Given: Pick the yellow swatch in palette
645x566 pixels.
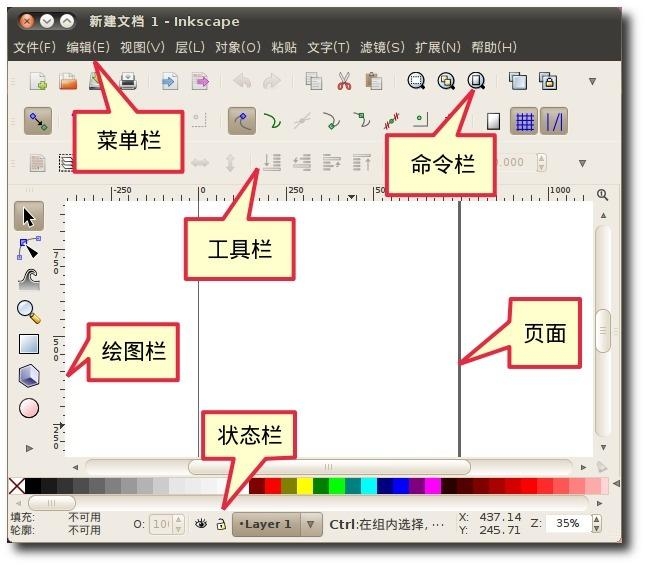Looking at the screenshot, I should 305,486.
